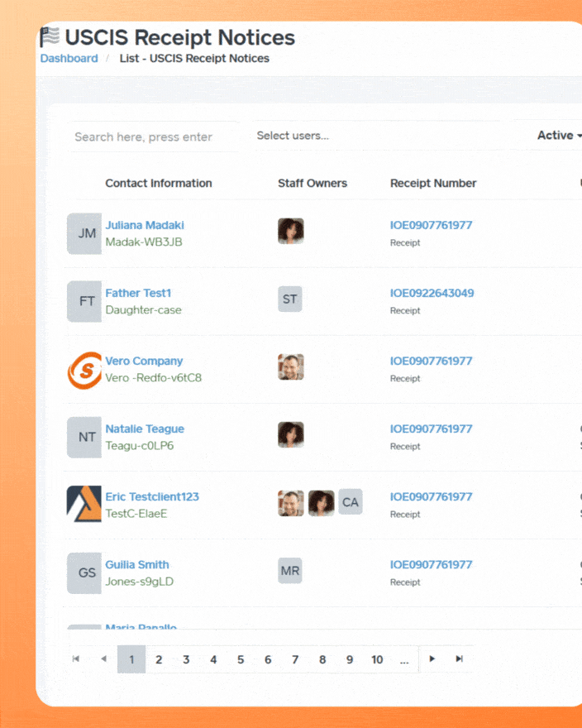Go to the first page arrow
This screenshot has width=582, height=728.
click(76, 659)
